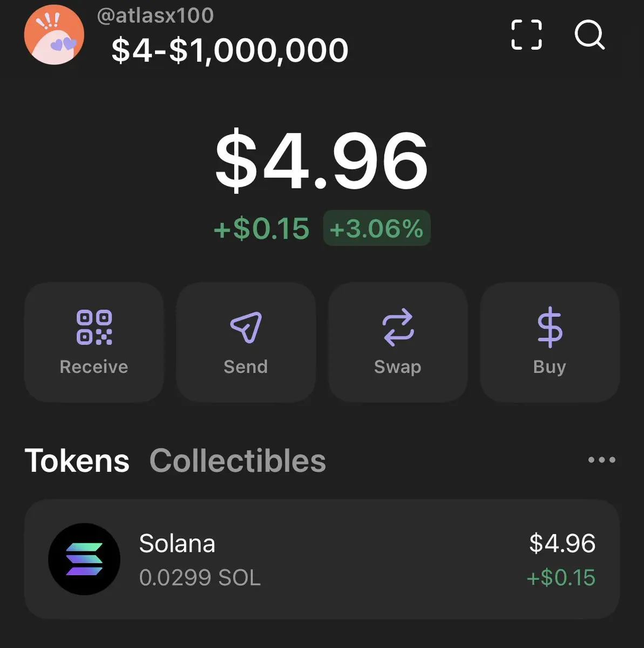Tap the +3.06% change badge
644x648 pixels.
click(377, 228)
